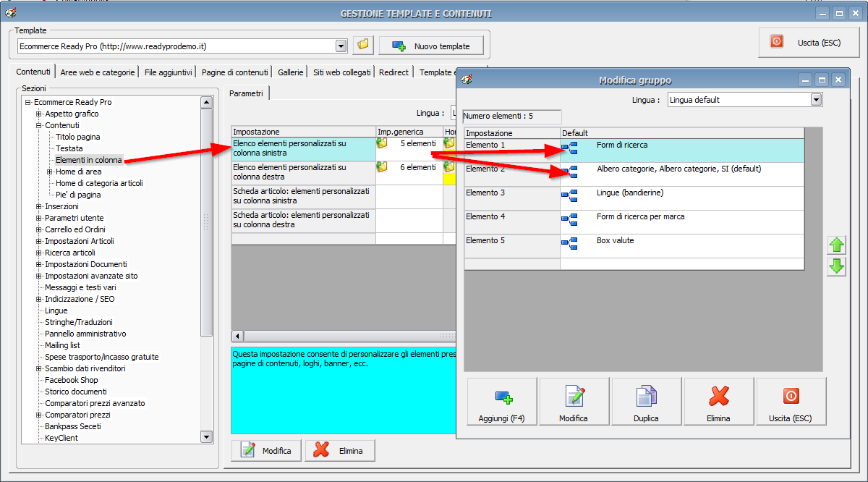
Task: Expand the Carrello ed Ordini node
Action: tap(39, 229)
